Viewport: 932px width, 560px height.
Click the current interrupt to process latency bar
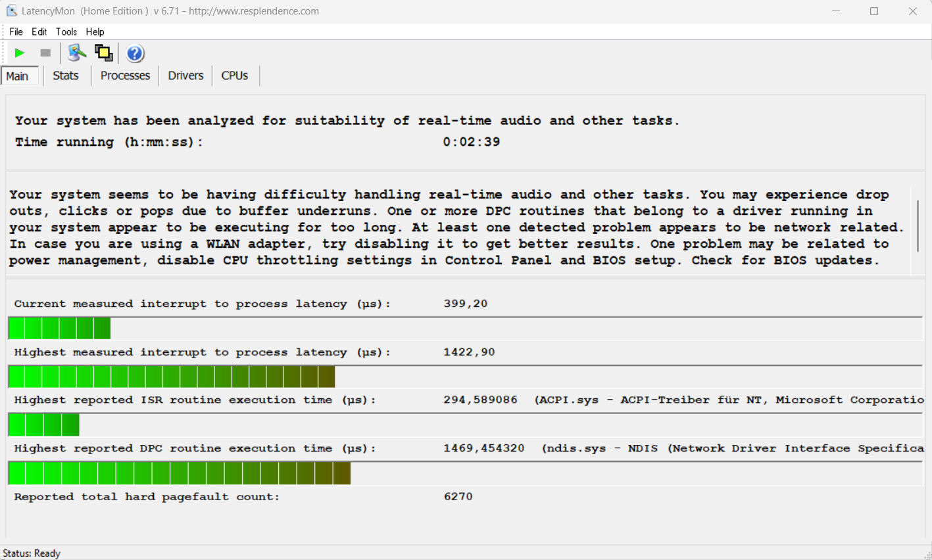(x=465, y=328)
